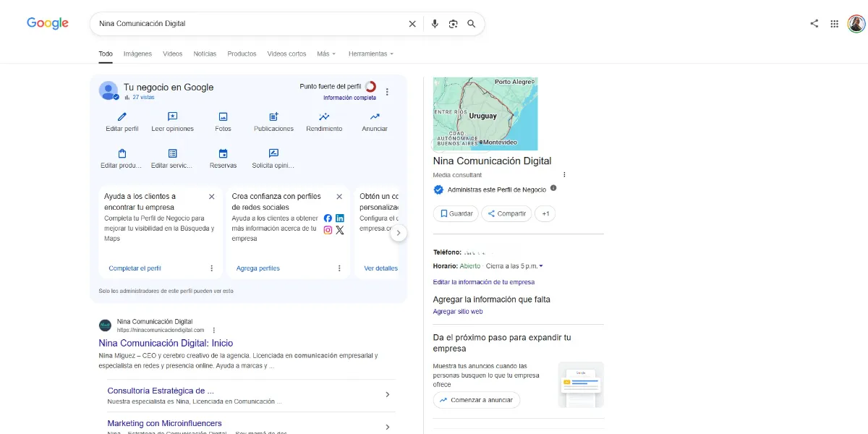Switch to Videos tab
The height and width of the screenshot is (434, 868).
click(x=172, y=54)
